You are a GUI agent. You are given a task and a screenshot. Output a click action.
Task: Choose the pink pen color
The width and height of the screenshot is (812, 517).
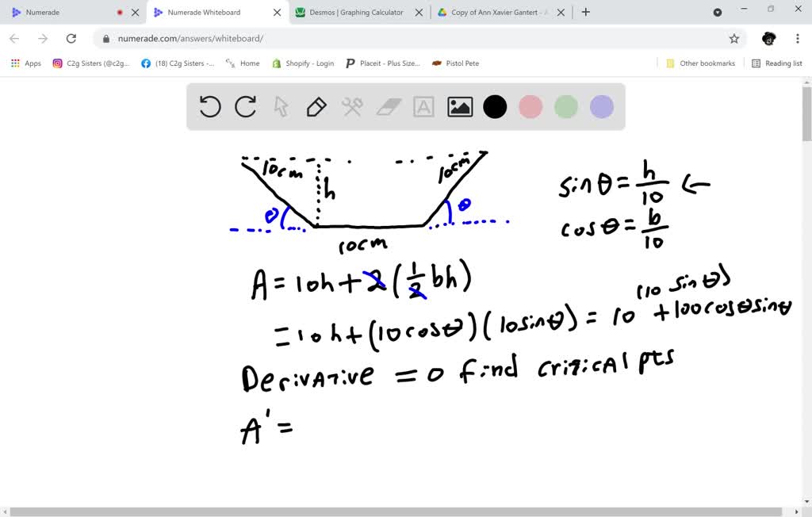click(x=530, y=106)
